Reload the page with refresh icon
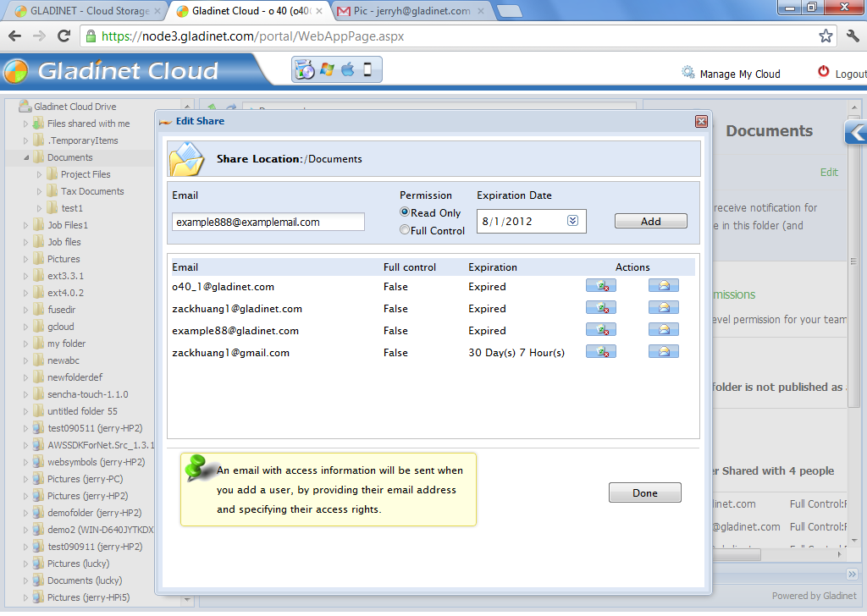The image size is (867, 616). tap(64, 36)
